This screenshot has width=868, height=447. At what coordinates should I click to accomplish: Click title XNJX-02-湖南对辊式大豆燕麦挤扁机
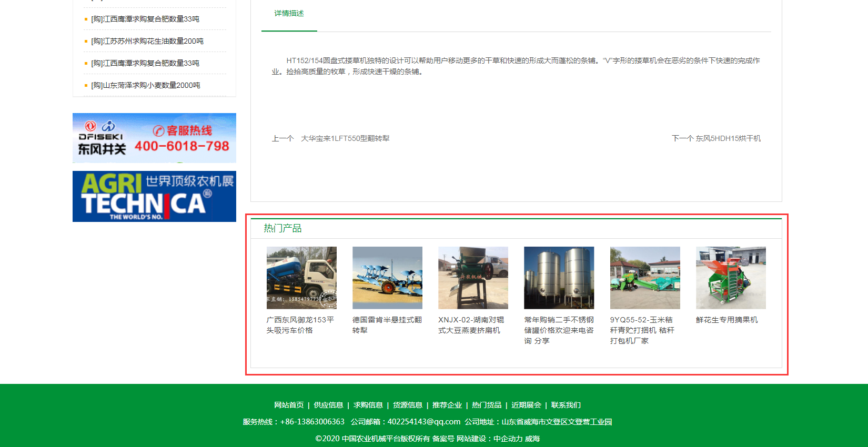click(471, 325)
